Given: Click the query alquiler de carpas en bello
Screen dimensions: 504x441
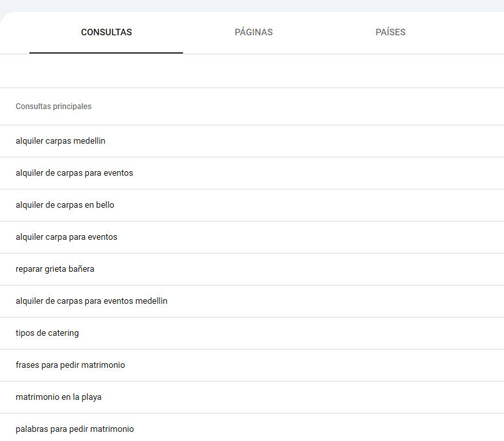Looking at the screenshot, I should pyautogui.click(x=65, y=205).
